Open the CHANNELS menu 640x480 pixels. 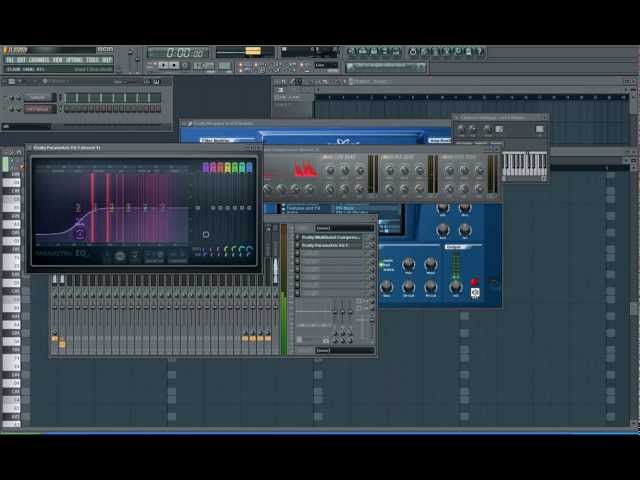pyautogui.click(x=40, y=60)
